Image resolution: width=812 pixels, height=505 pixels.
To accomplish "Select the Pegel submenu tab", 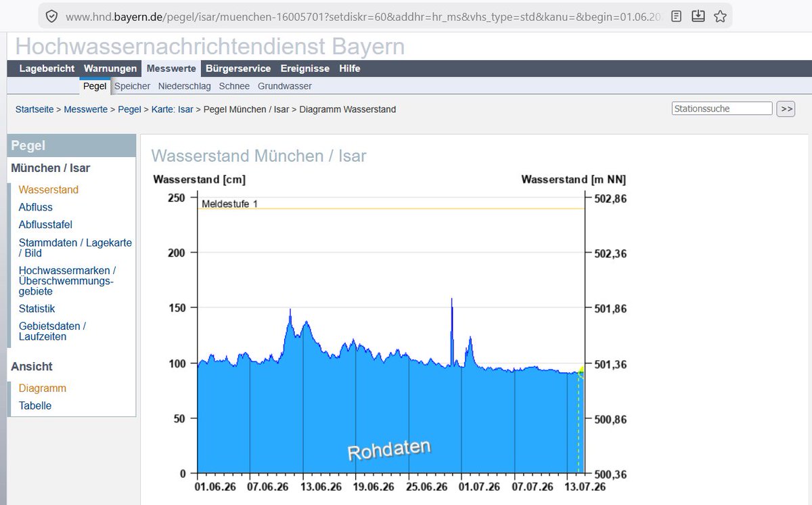I will [x=95, y=86].
